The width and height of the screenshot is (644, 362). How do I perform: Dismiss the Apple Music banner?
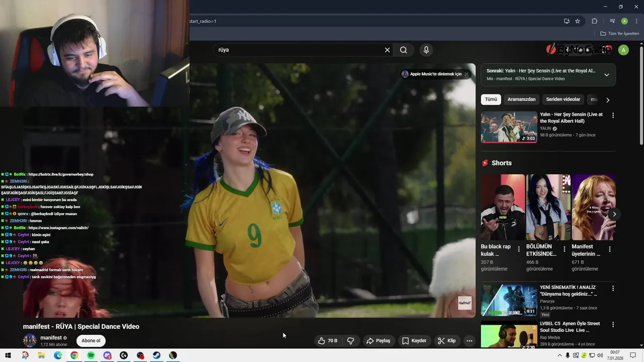pos(466,74)
